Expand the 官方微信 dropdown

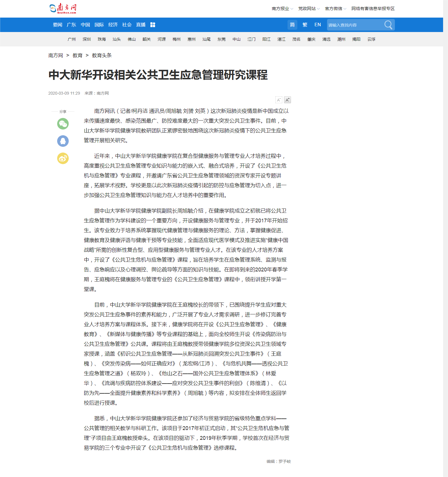coord(335,9)
